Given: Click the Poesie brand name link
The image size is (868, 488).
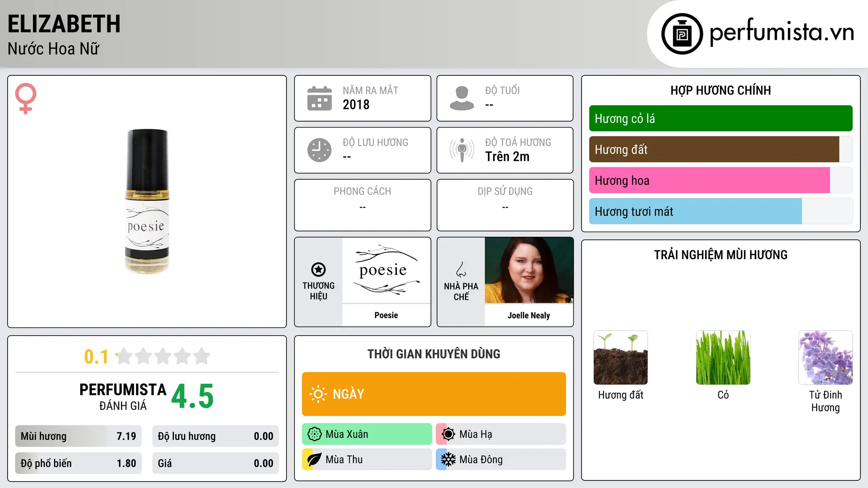Looking at the screenshot, I should [x=386, y=315].
